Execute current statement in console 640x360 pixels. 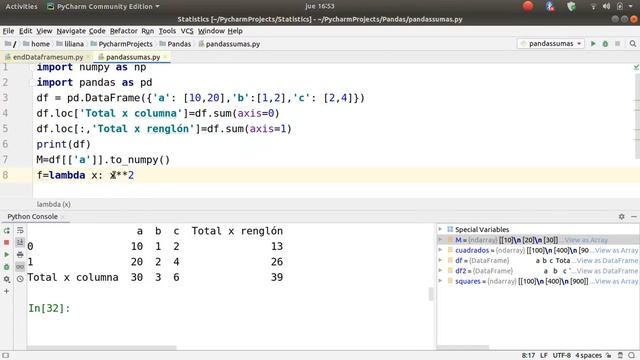[x=7, y=255]
